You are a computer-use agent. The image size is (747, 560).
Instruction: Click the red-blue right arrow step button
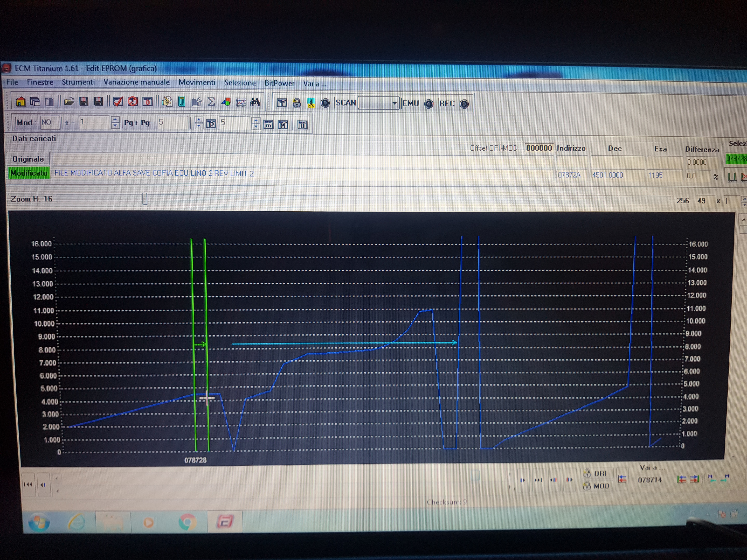coord(569,480)
